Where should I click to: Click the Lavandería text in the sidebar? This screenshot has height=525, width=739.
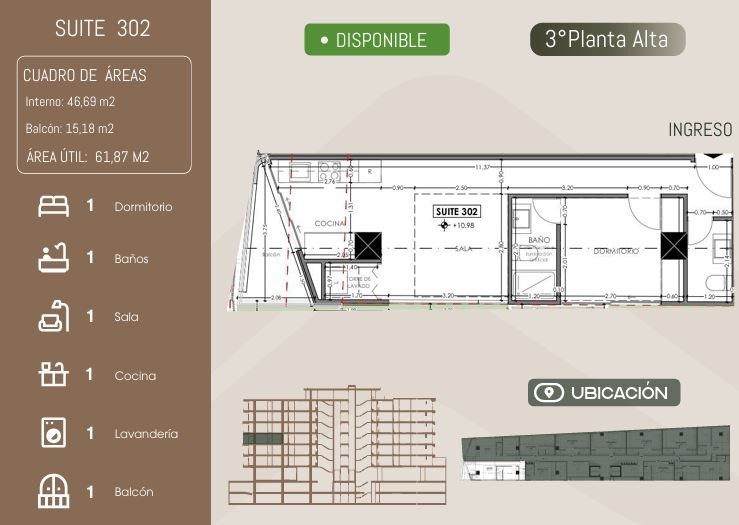tap(146, 434)
